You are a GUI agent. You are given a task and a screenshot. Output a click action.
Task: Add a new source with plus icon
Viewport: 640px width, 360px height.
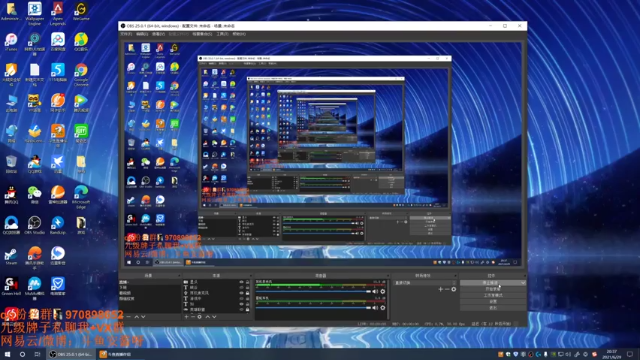click(187, 317)
